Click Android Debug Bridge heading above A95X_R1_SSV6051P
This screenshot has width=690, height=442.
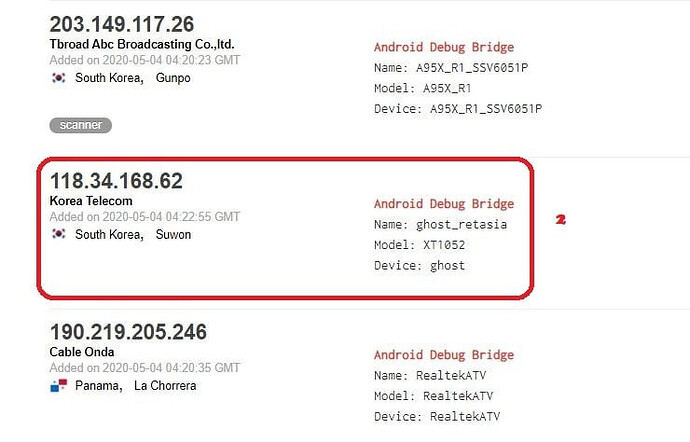click(x=443, y=46)
